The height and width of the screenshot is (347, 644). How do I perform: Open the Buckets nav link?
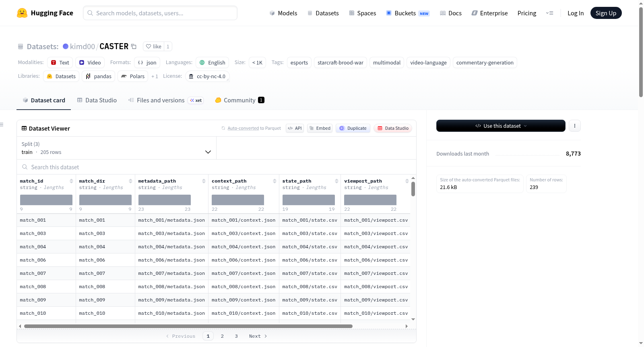pos(408,13)
